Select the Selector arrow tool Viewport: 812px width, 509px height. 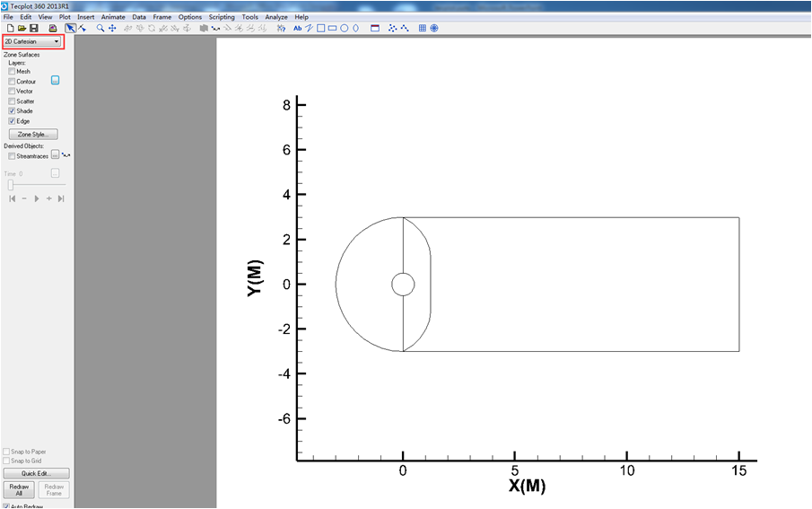coord(70,28)
